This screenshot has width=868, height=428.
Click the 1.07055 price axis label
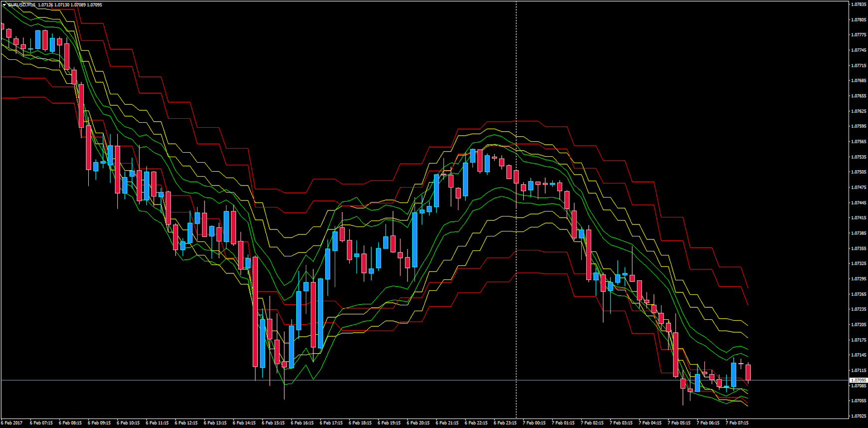click(x=858, y=401)
